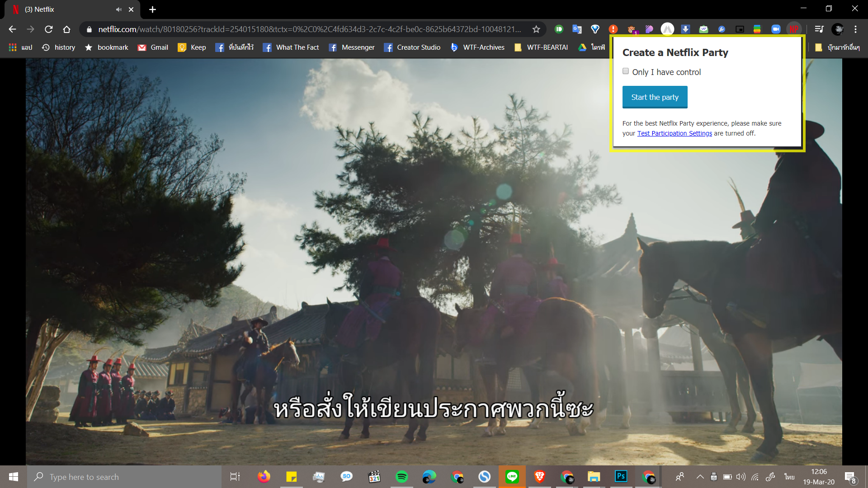Image resolution: width=868 pixels, height=488 pixels.
Task: Open the WTF-BEARTAI bookmark folder
Action: 541,47
